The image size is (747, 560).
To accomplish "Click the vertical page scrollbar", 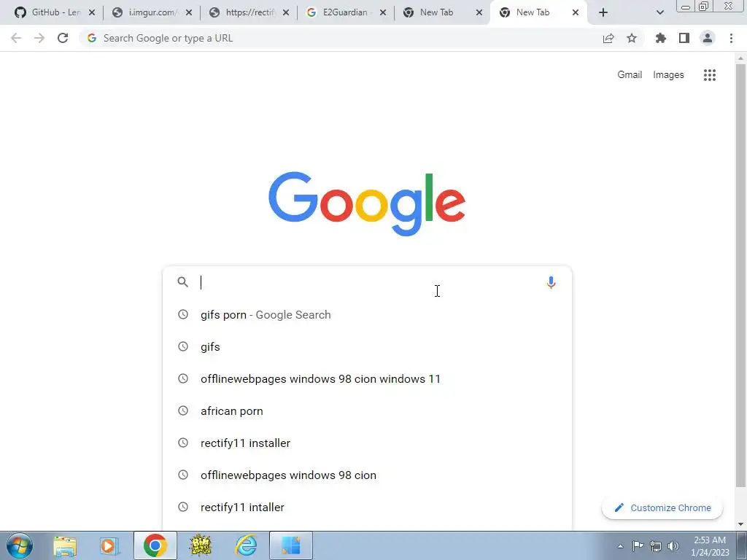I will (x=740, y=276).
